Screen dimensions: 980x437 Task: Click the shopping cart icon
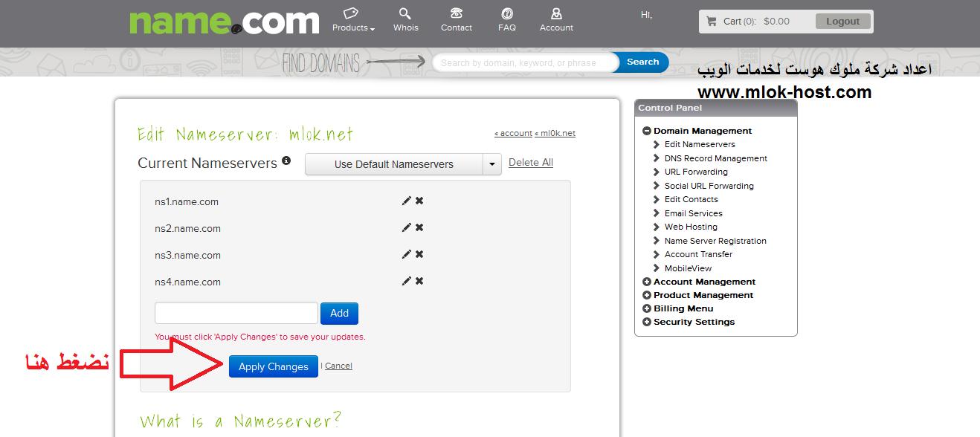click(x=712, y=22)
